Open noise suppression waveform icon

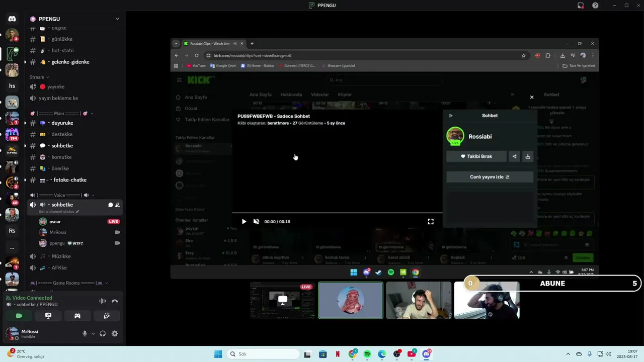(x=102, y=301)
